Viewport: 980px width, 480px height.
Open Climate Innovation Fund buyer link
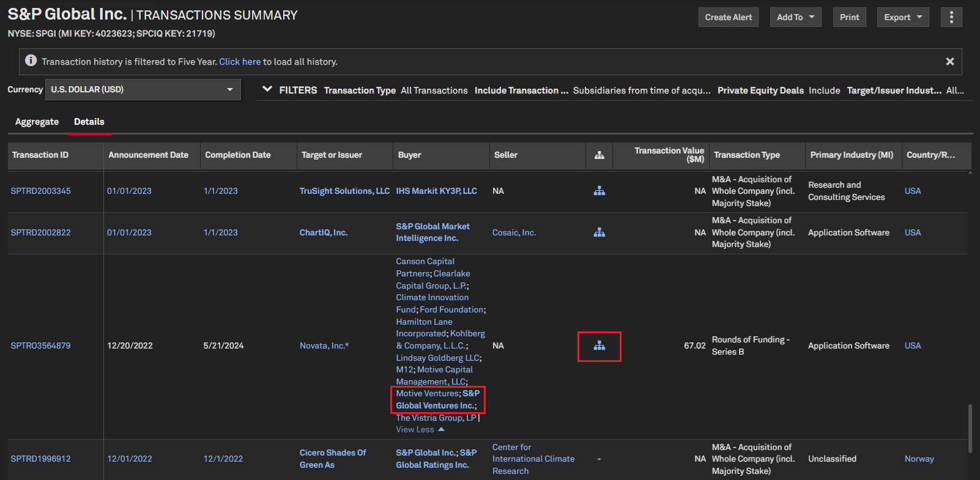click(x=432, y=303)
